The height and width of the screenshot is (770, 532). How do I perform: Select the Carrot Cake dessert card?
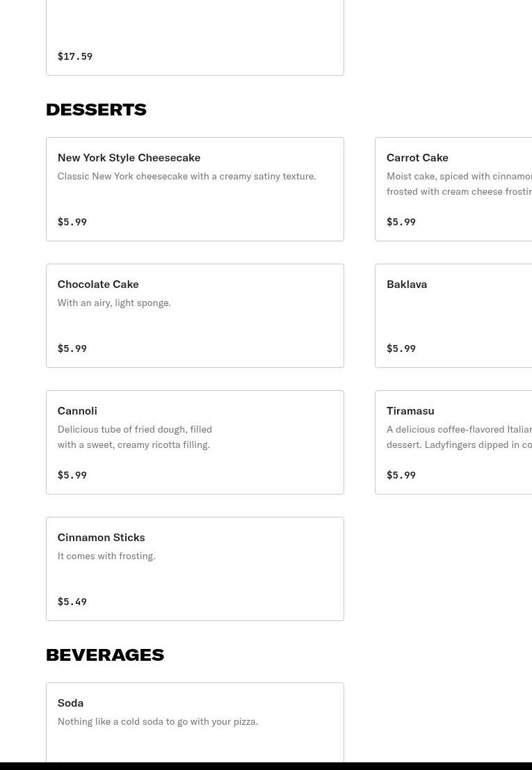coord(453,189)
